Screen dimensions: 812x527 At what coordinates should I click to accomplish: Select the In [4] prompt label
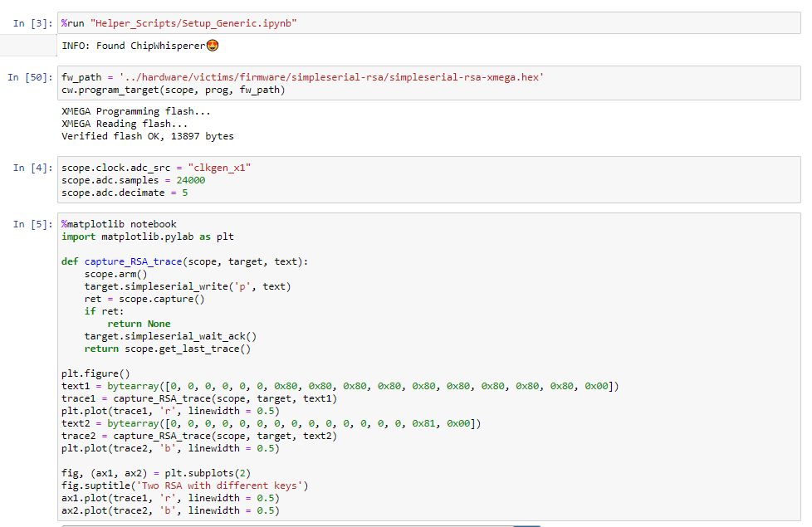32,168
